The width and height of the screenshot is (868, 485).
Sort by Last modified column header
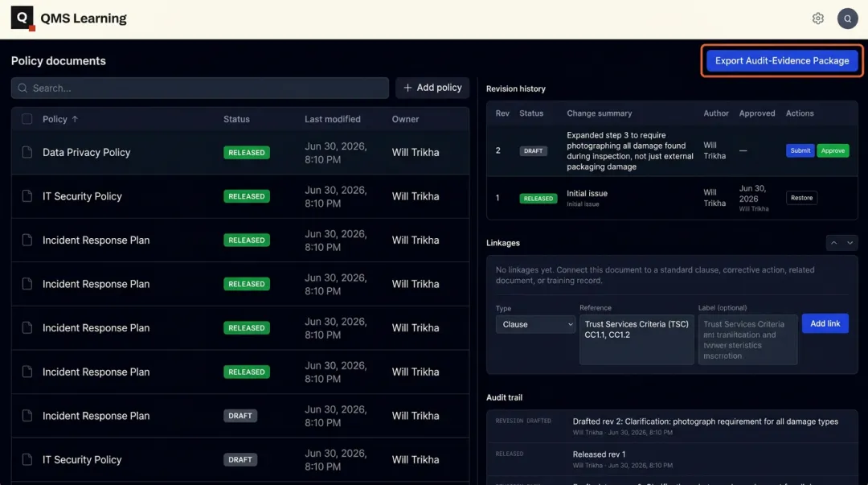pyautogui.click(x=332, y=119)
